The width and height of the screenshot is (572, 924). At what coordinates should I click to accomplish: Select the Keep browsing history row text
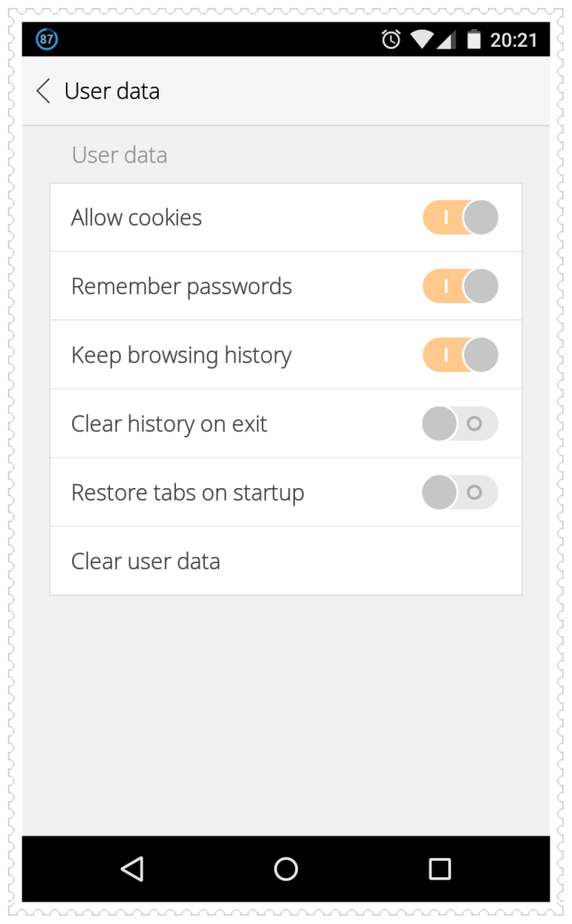point(181,355)
